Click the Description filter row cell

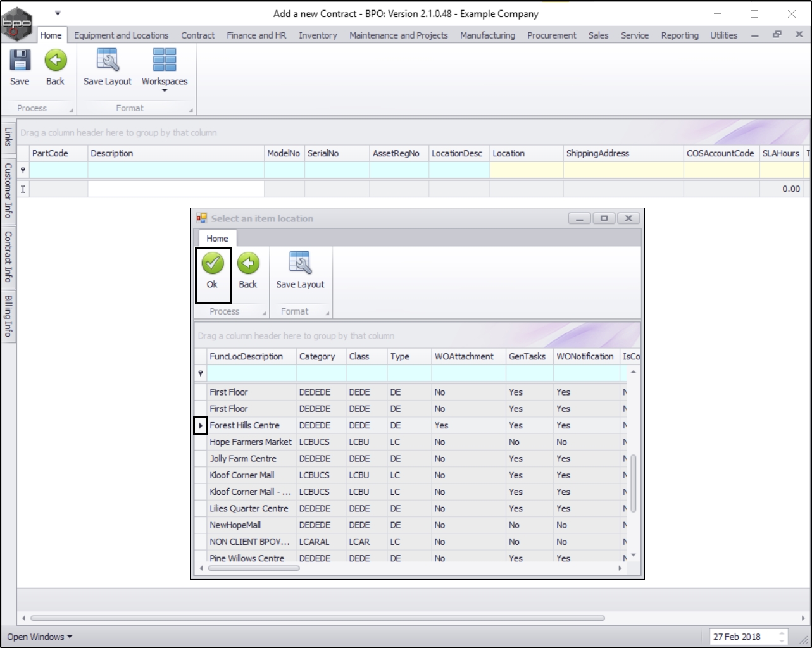pyautogui.click(x=176, y=170)
